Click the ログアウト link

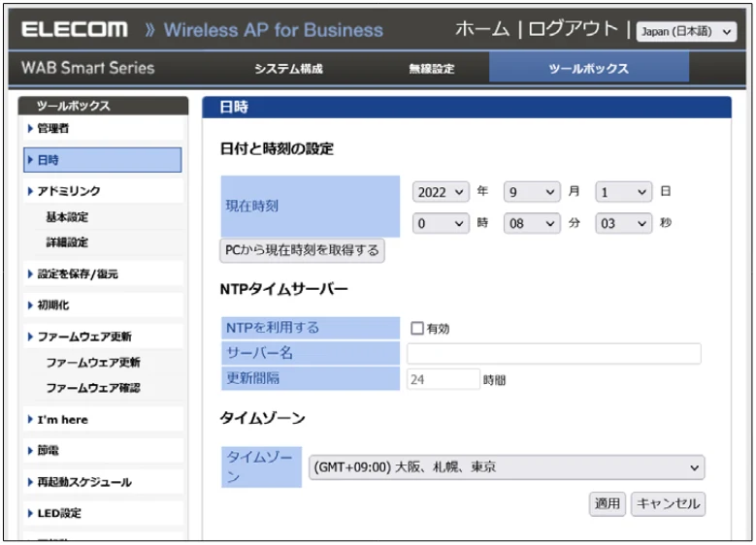(573, 29)
